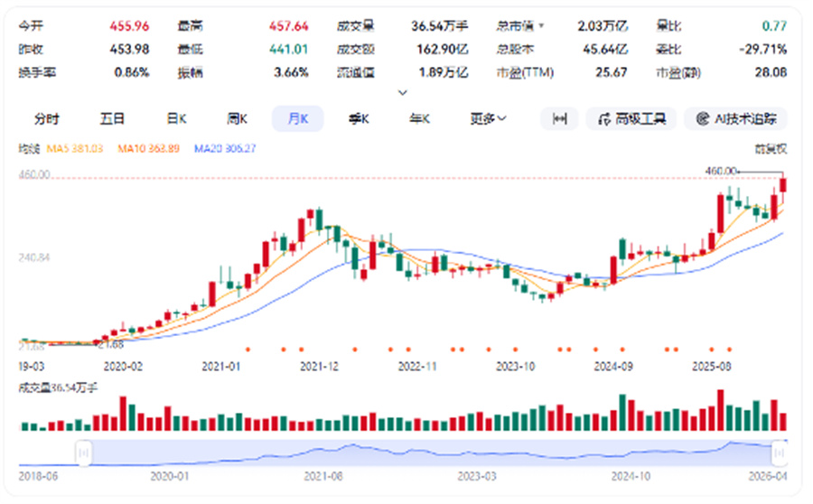
Task: Click the turnover rate value 0.86%
Action: (132, 72)
